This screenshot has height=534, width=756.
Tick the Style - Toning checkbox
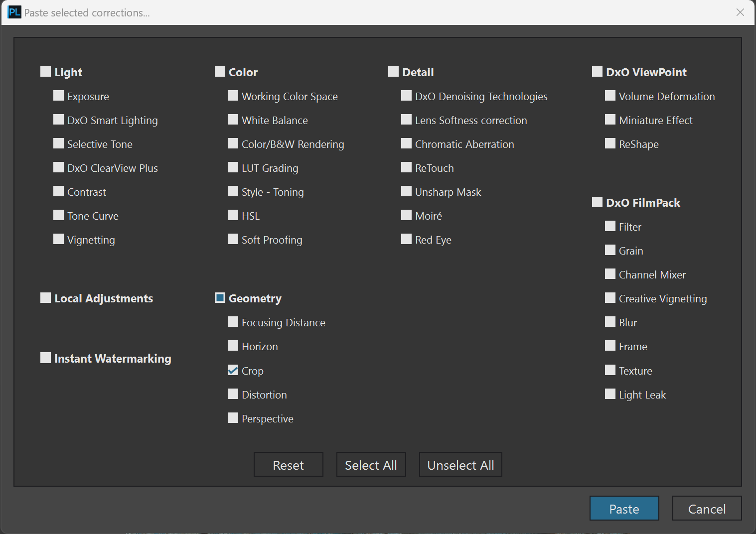tap(233, 191)
